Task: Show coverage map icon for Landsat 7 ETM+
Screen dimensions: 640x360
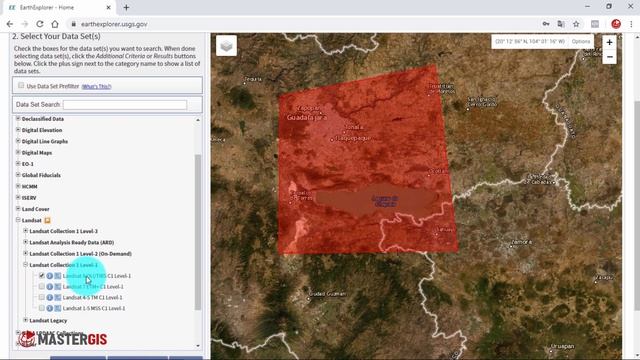Action: click(x=58, y=287)
